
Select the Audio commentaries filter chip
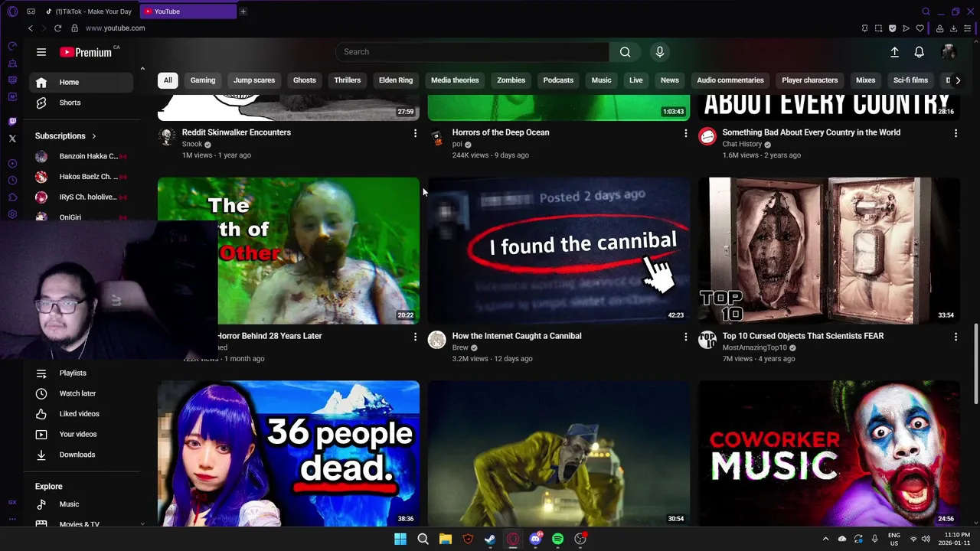(x=730, y=80)
